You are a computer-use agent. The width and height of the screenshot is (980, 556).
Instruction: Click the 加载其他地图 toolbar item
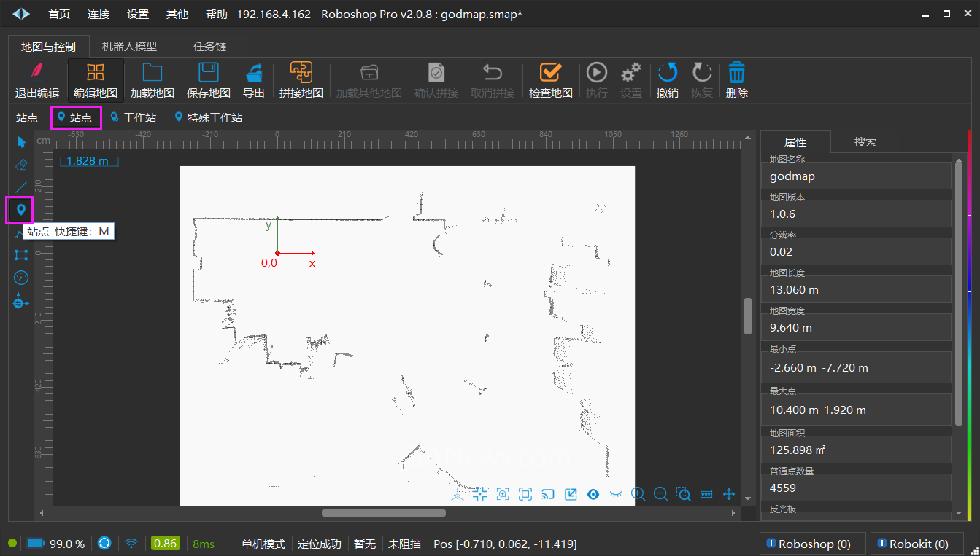(x=369, y=80)
